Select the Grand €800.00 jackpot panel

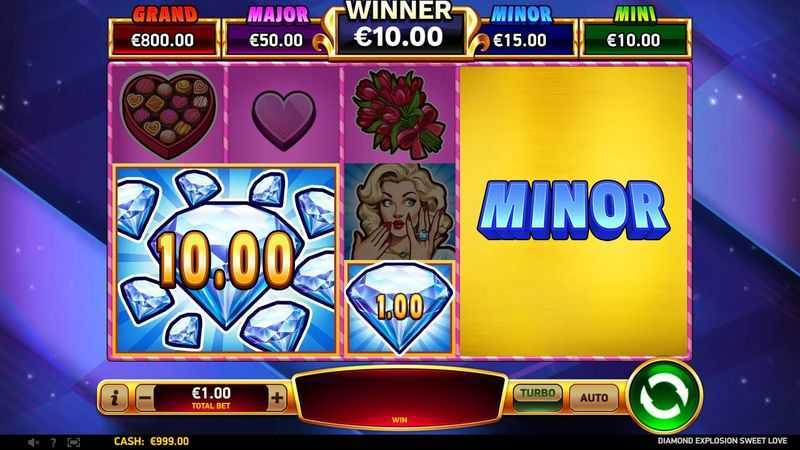(x=164, y=33)
